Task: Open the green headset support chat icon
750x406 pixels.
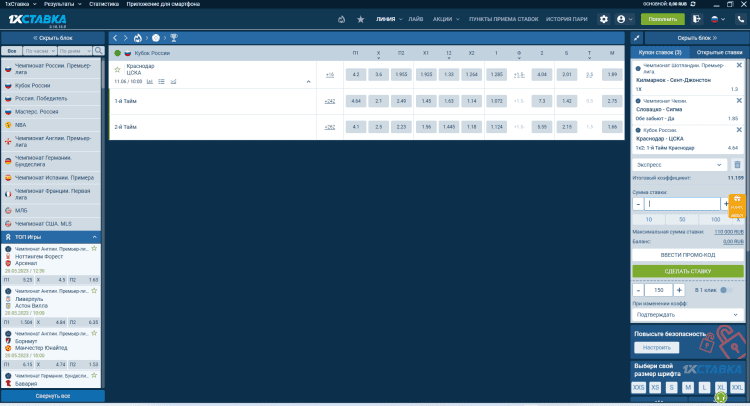Action: [x=720, y=397]
